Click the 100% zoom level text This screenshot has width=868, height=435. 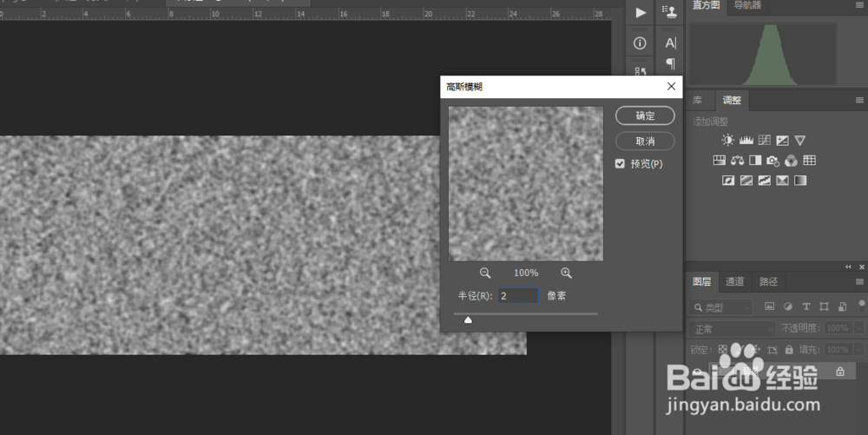pyautogui.click(x=526, y=273)
